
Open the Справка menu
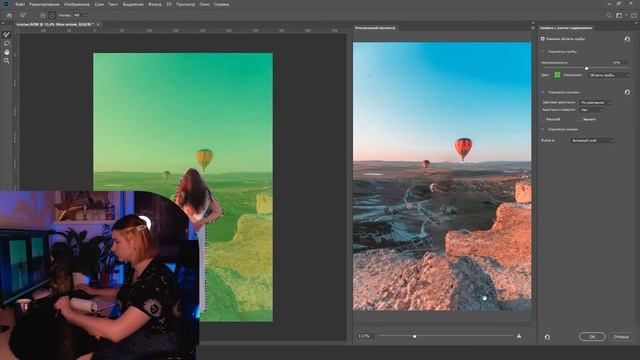(221, 4)
